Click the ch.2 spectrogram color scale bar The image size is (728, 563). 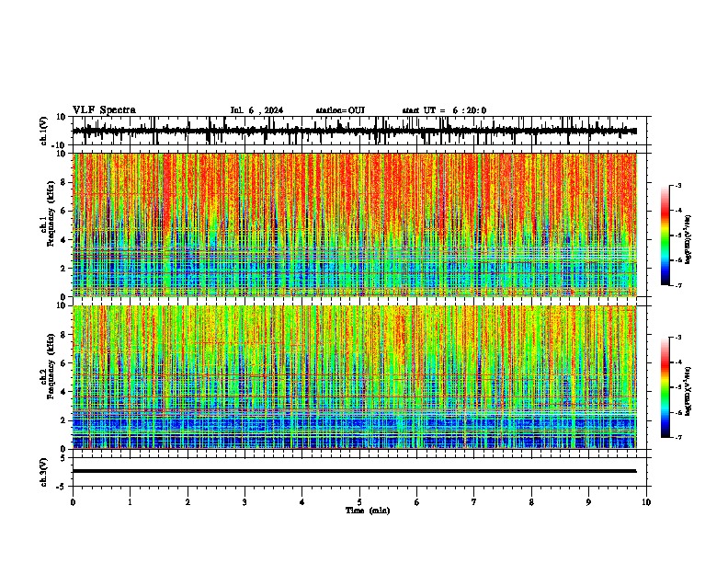(665, 387)
